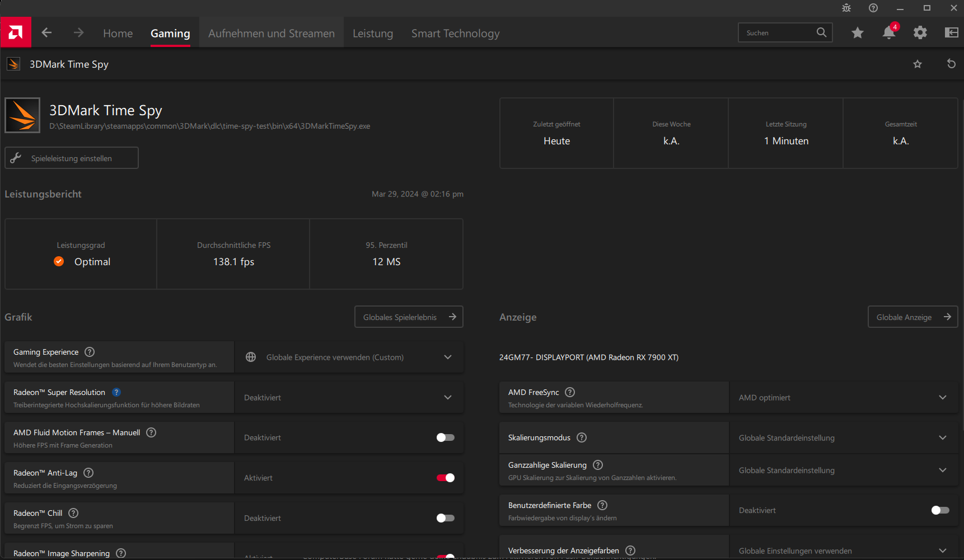Select the Gaming tab

(170, 34)
